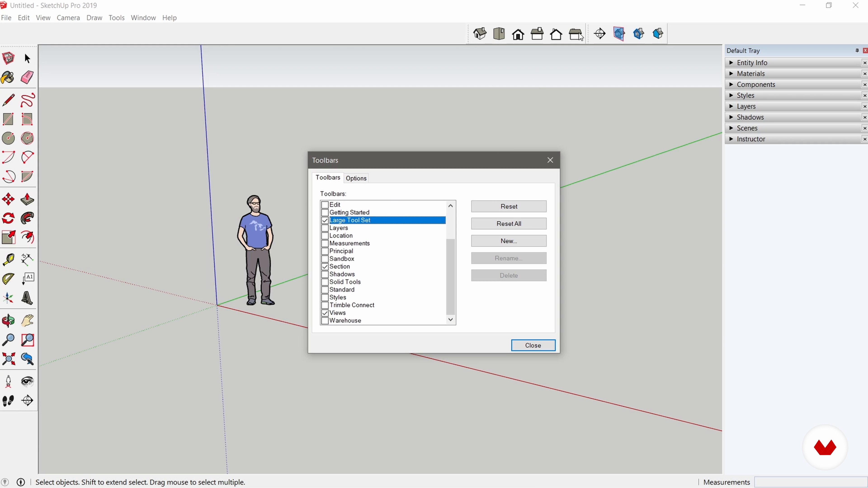Check the Edit toolbar checkbox
Viewport: 868px width, 488px height.
tap(325, 205)
